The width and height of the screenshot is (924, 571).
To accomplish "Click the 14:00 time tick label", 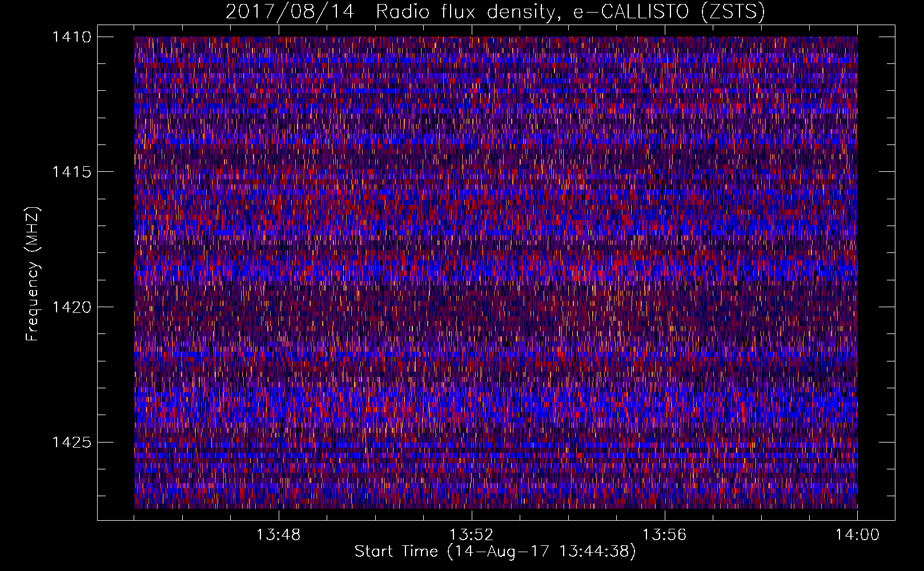I will (857, 535).
